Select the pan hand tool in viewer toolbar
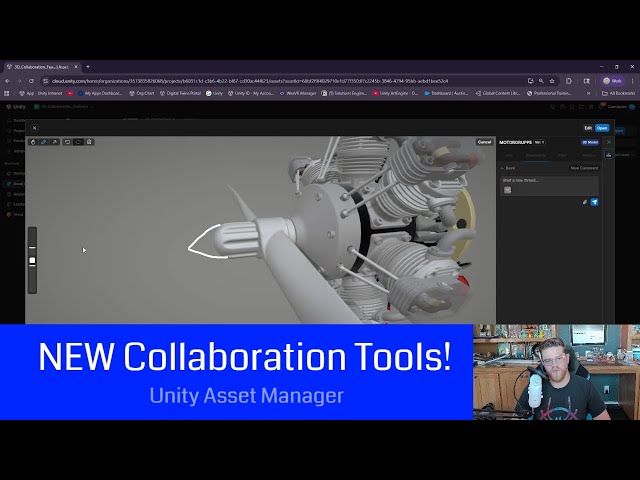The width and height of the screenshot is (640, 480). (33, 142)
